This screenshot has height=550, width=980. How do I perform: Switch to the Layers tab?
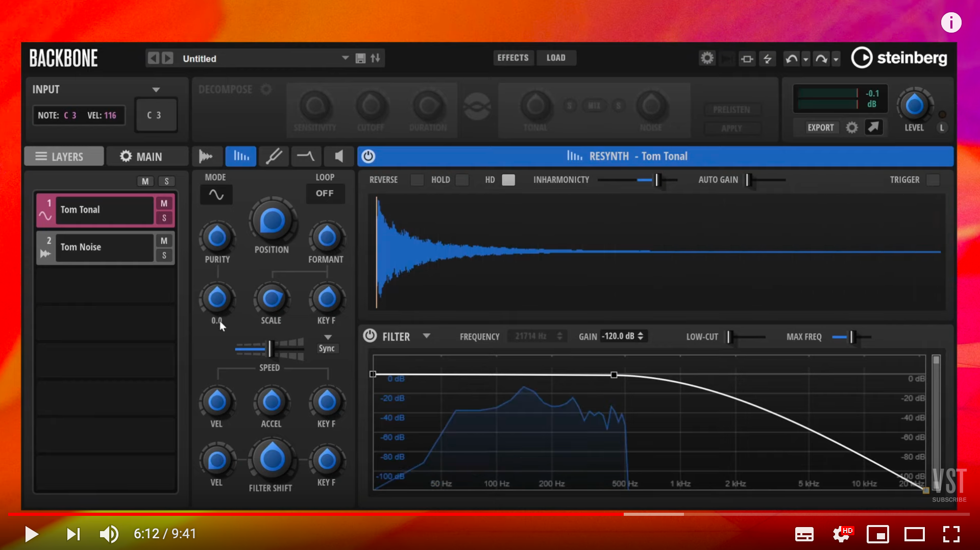pyautogui.click(x=64, y=156)
